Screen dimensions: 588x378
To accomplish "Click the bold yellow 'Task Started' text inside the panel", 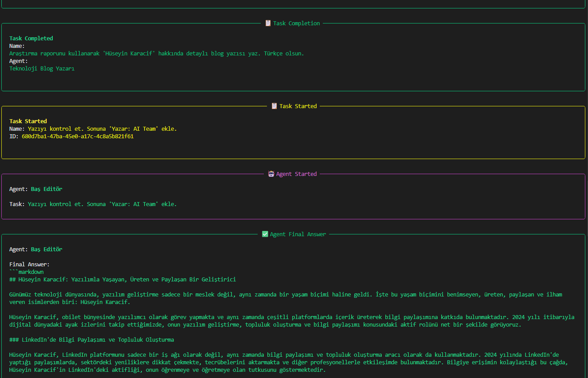I will (28, 121).
